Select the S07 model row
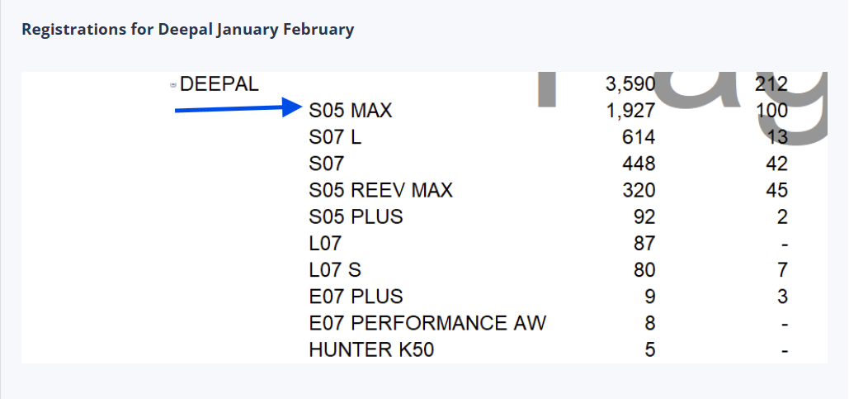This screenshot has width=868, height=399. (x=327, y=164)
